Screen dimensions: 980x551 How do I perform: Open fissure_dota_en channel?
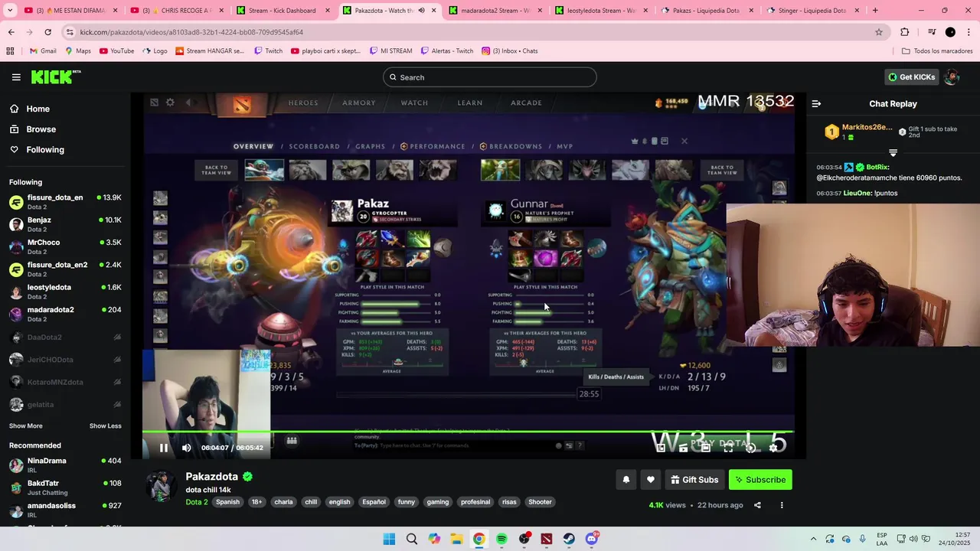[65, 202]
